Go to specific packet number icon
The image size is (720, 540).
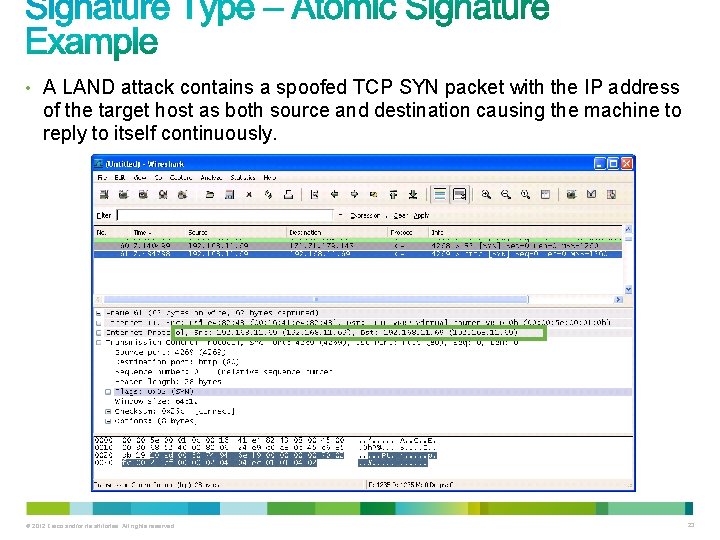point(374,195)
